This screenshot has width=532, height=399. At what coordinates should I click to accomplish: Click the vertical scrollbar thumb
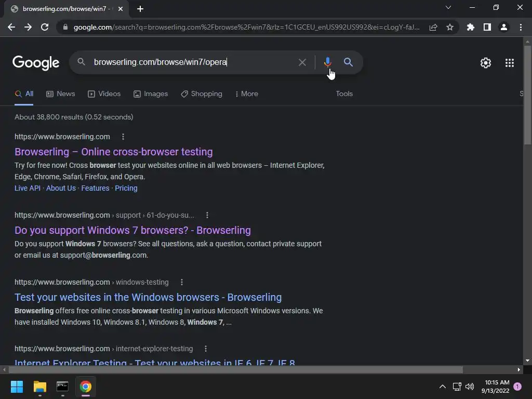click(527, 95)
